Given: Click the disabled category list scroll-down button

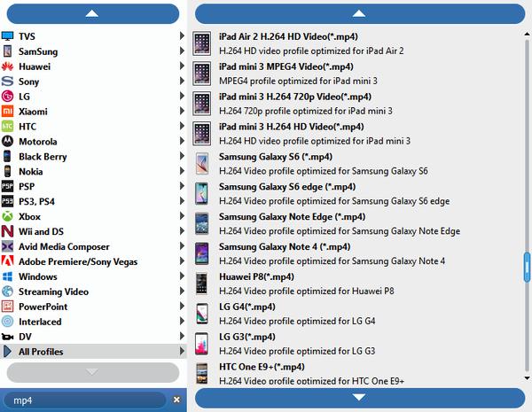Looking at the screenshot, I should click(x=92, y=372).
